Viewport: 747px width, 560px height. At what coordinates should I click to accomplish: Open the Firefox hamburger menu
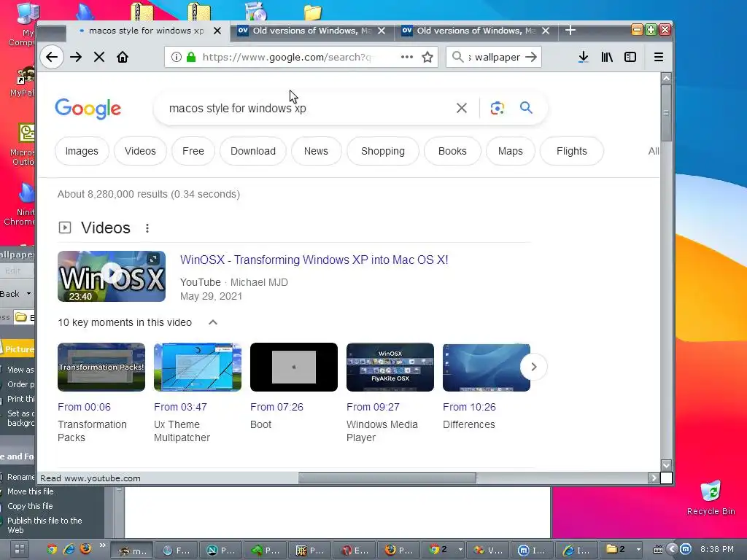coord(659,57)
